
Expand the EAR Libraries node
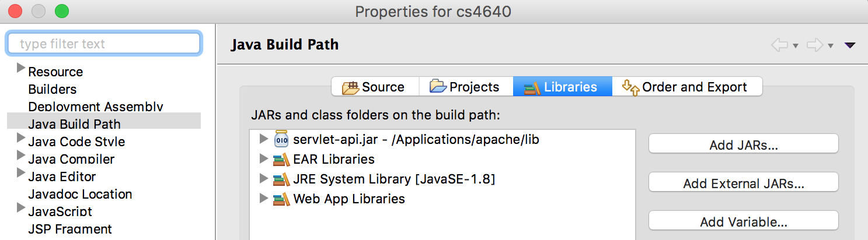click(x=263, y=159)
